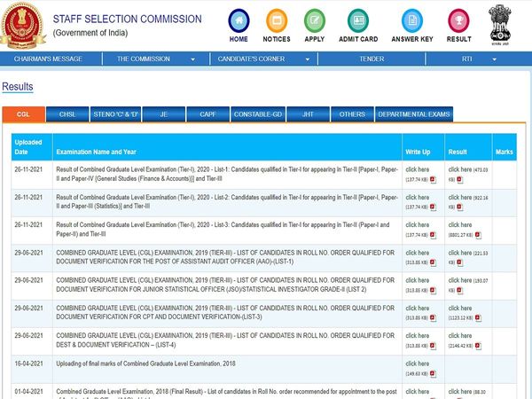This screenshot has height=399, width=532.
Task: Open Result PDF icon for JSO List 2 row
Action: click(x=459, y=291)
